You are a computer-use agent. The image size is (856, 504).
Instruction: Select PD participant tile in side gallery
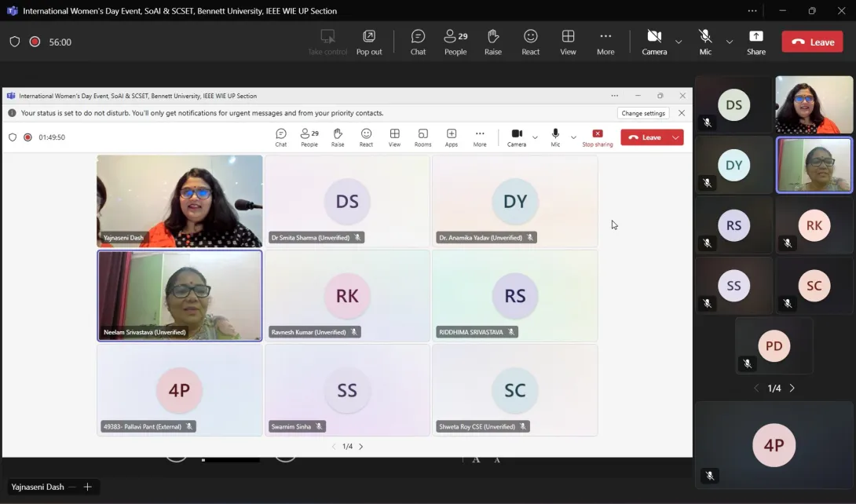(774, 346)
